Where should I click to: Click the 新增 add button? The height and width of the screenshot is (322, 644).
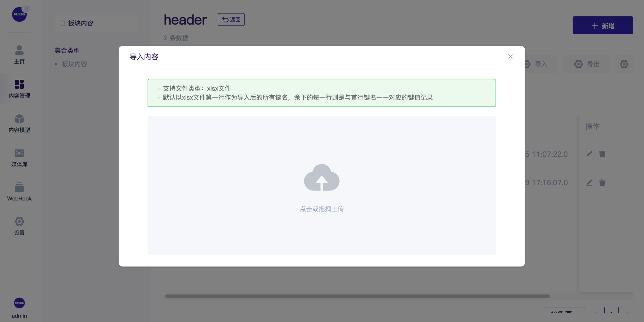click(603, 25)
